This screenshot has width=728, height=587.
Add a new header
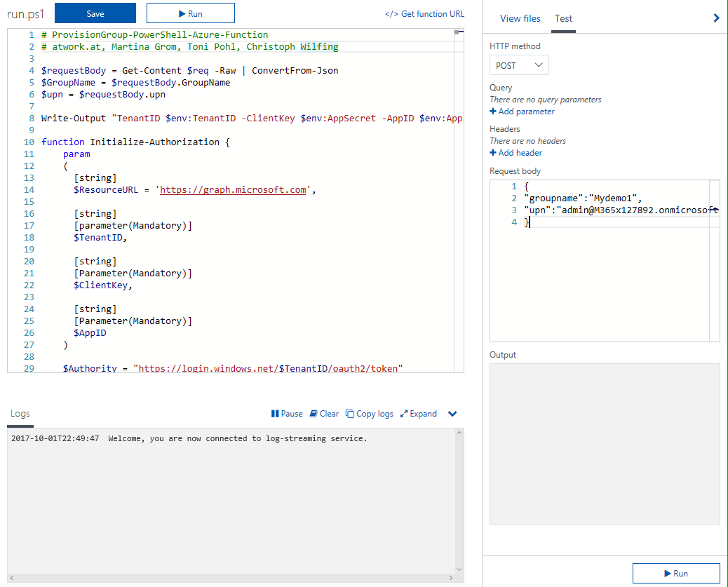[515, 153]
